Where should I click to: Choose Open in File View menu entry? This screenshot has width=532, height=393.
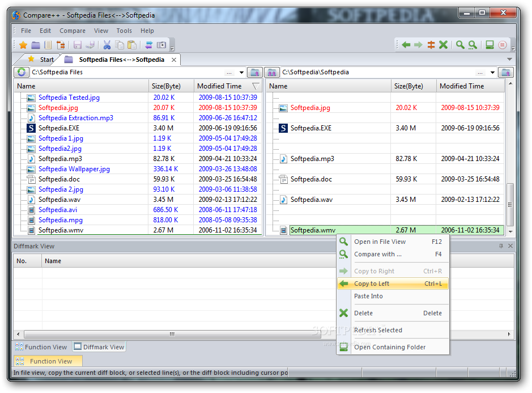393,242
